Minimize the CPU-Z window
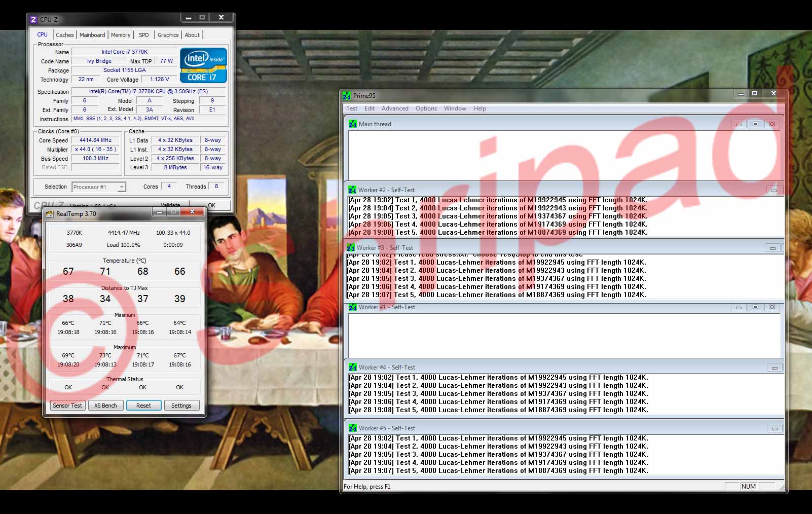Image resolution: width=812 pixels, height=514 pixels. pos(188,18)
